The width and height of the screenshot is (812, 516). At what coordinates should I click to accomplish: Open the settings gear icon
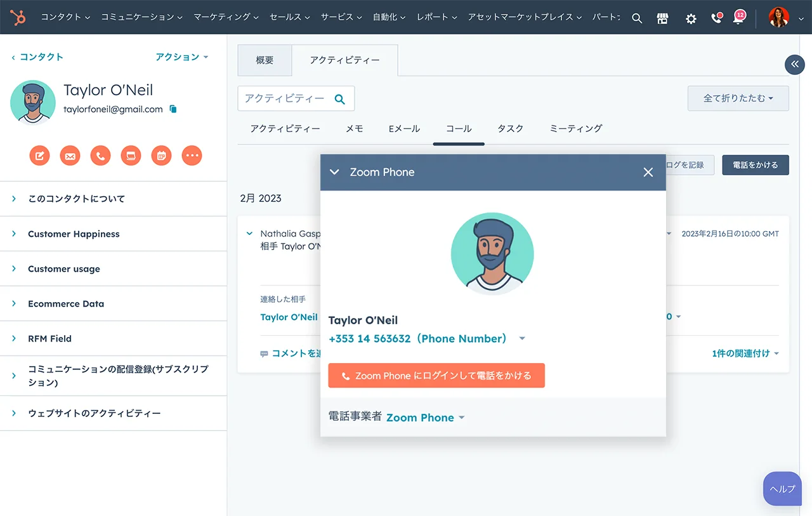[691, 18]
